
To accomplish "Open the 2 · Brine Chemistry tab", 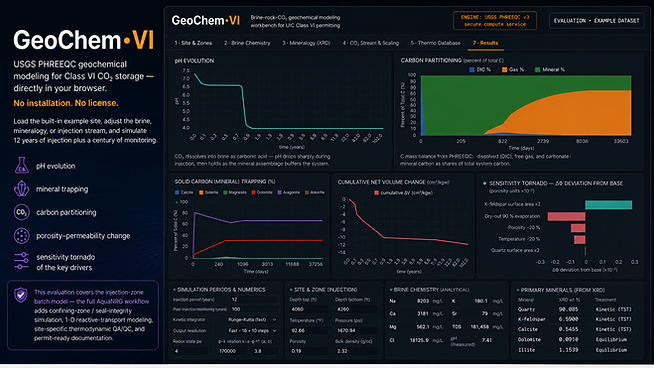I will click(x=247, y=43).
